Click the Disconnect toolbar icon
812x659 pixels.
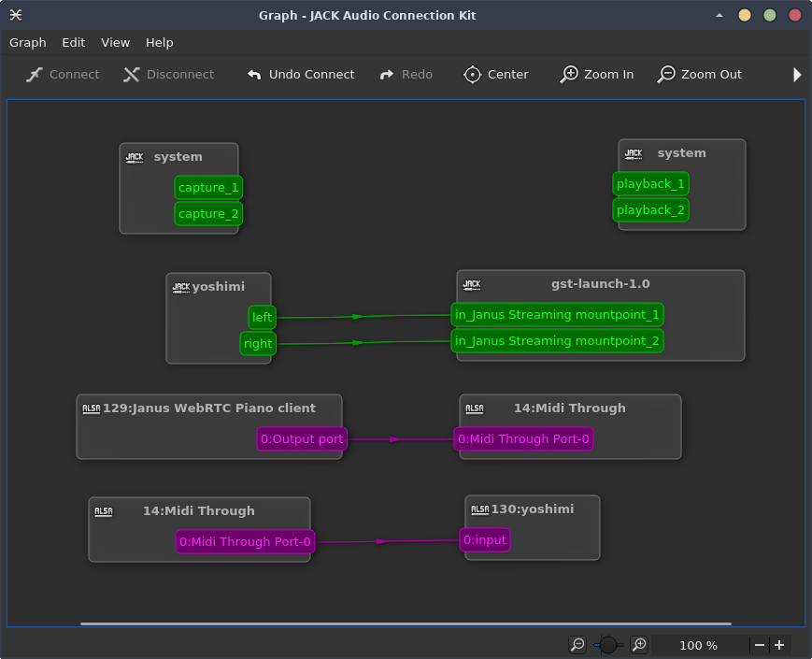pyautogui.click(x=132, y=75)
